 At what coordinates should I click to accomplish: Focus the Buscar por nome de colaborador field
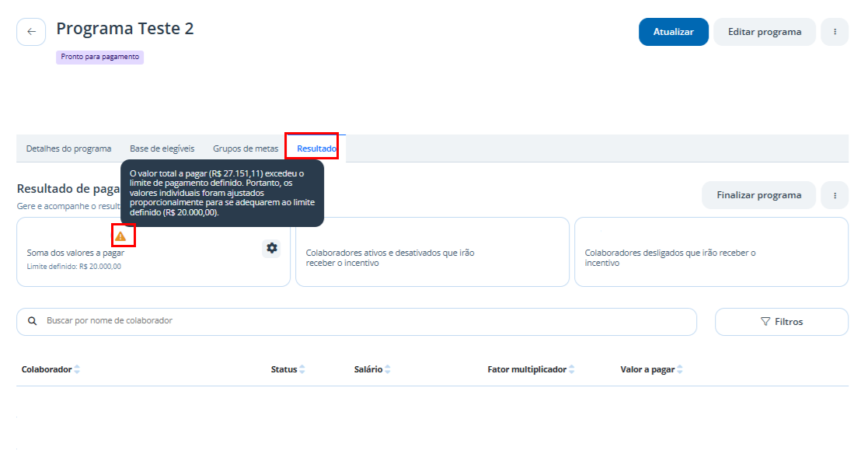[x=357, y=322]
